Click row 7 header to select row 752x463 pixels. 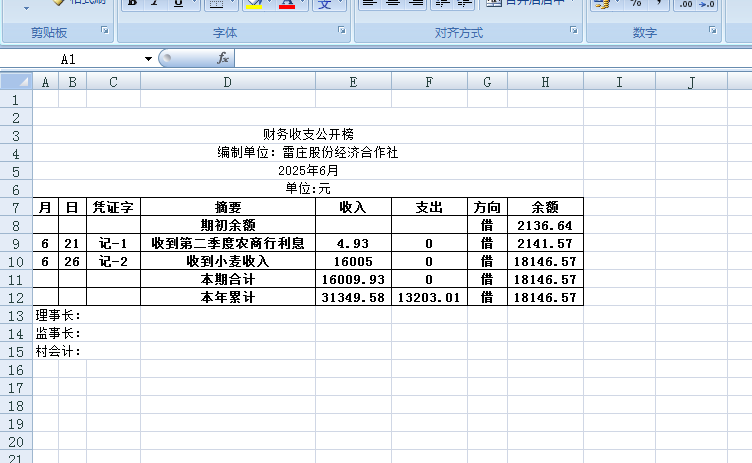(x=15, y=207)
